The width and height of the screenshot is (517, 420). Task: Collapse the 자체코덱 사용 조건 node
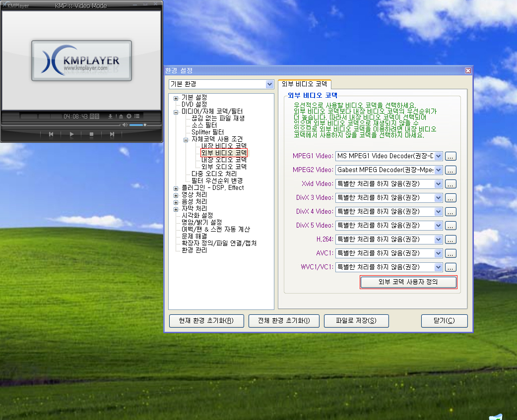(186, 140)
